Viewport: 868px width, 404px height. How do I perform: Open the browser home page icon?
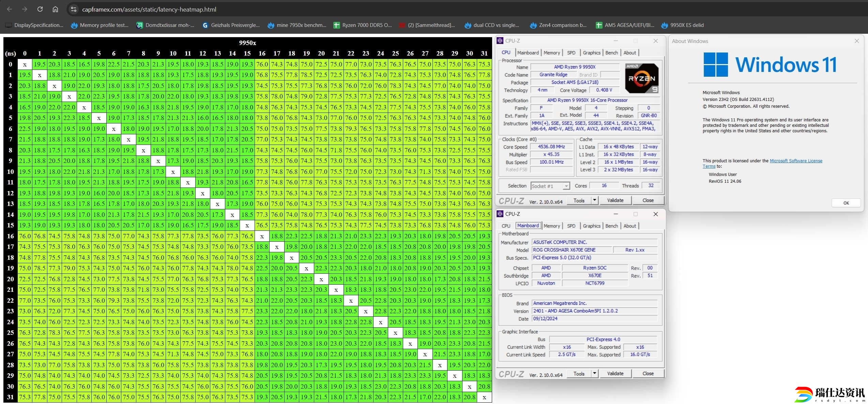(55, 9)
